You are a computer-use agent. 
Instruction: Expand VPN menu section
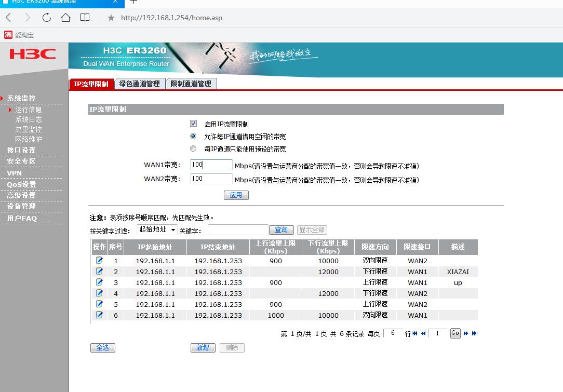[x=15, y=173]
